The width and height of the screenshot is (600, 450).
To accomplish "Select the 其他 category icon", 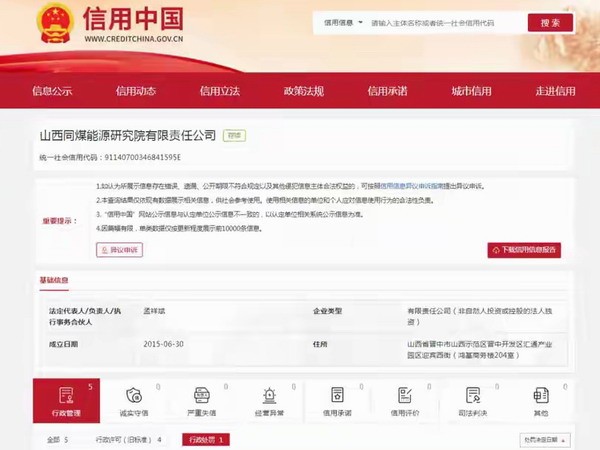I will point(541,395).
